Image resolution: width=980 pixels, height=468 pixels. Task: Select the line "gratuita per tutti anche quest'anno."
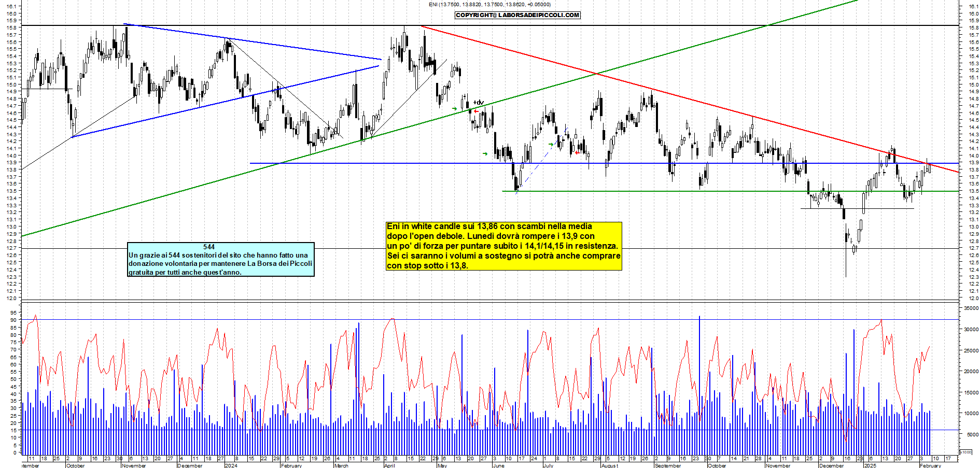click(x=185, y=272)
